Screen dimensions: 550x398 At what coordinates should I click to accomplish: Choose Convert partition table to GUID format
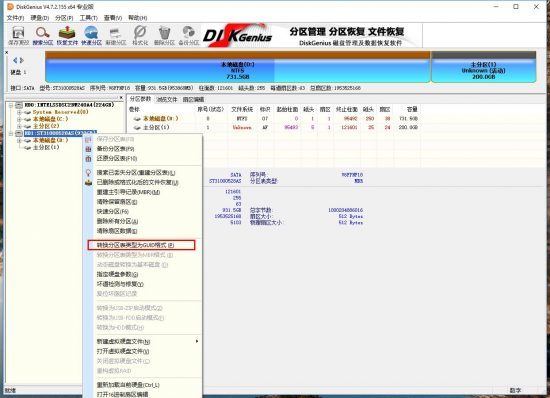point(141,245)
